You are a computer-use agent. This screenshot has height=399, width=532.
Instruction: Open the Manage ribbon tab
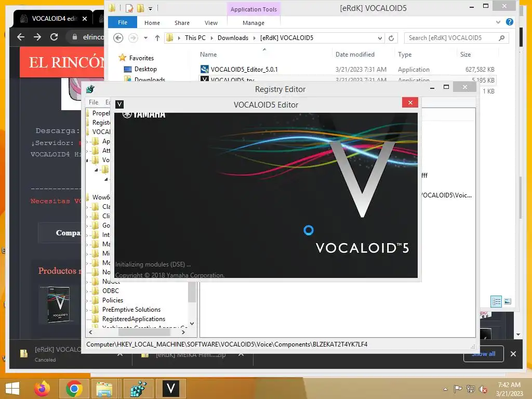point(254,23)
